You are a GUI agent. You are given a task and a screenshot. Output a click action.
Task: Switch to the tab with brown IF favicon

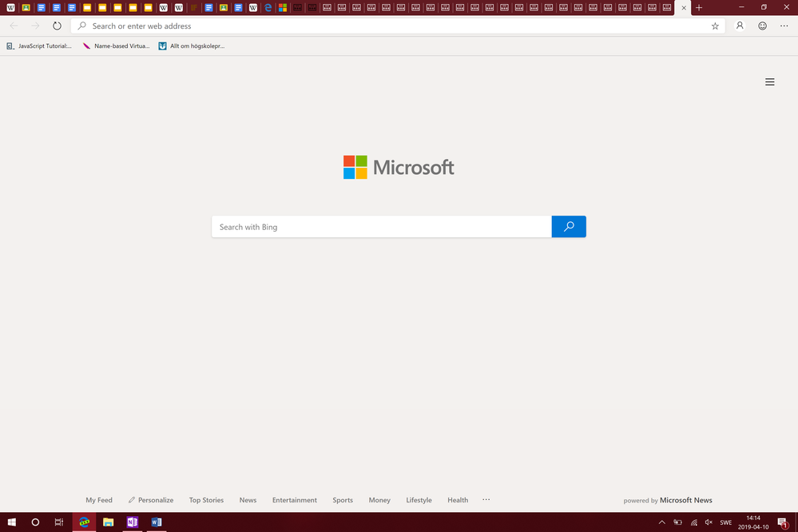coord(194,8)
